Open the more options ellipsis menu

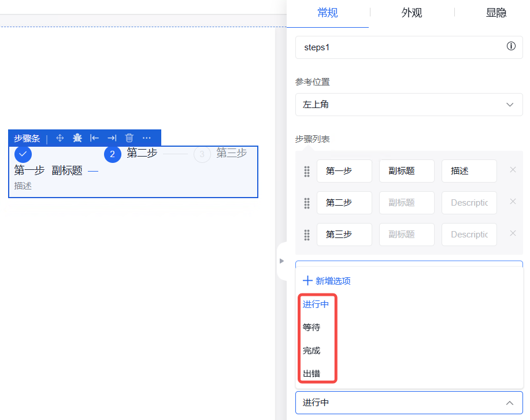click(x=147, y=138)
